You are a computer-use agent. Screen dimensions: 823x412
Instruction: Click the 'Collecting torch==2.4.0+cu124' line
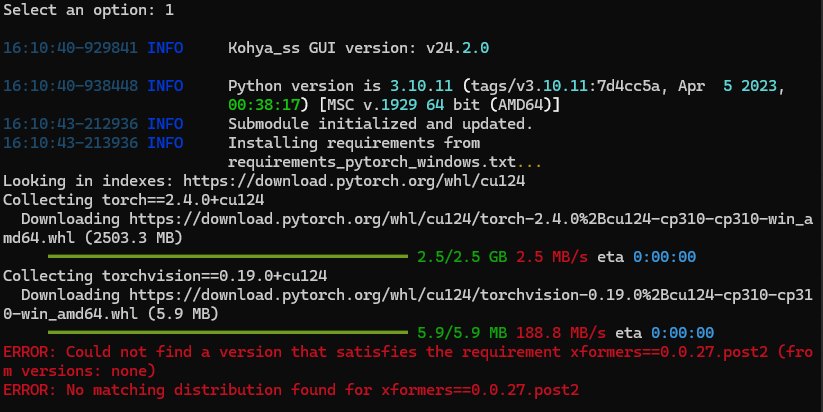(133, 200)
